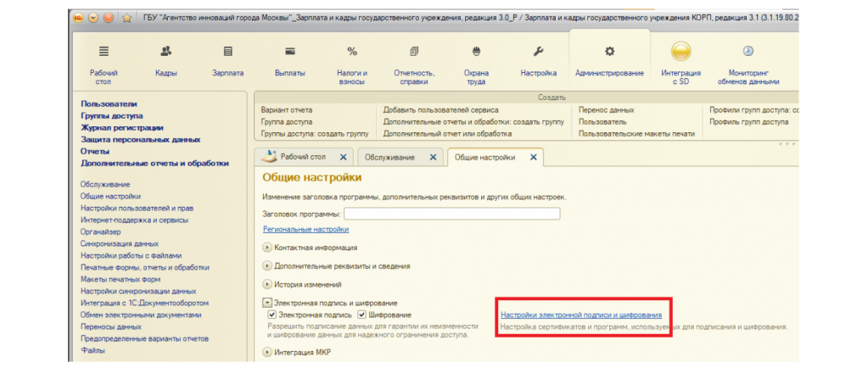Screen dimensions: 868x368
Task: Open the Налоги и взносы percent icon
Action: click(352, 52)
